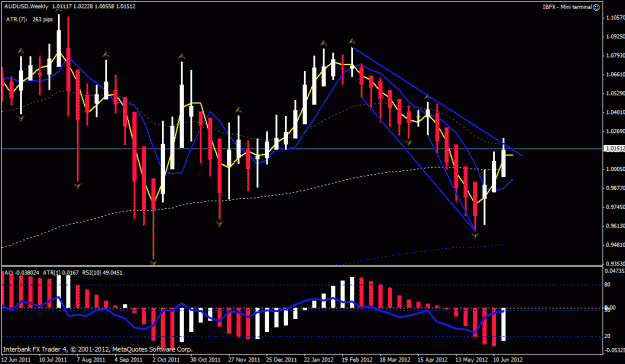
Task: Click the 0.9481 price scale label
Action: click(614, 245)
